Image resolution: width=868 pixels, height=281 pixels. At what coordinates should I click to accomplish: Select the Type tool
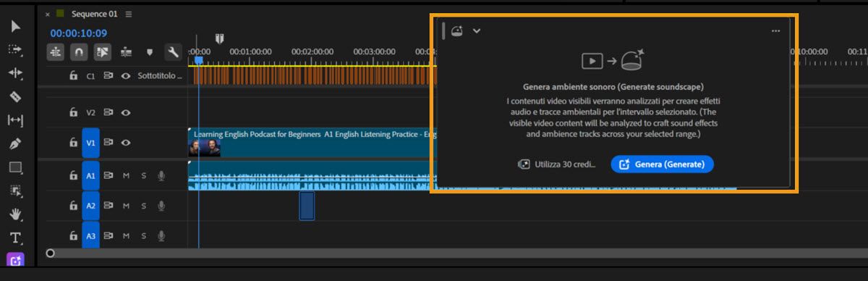(x=15, y=238)
